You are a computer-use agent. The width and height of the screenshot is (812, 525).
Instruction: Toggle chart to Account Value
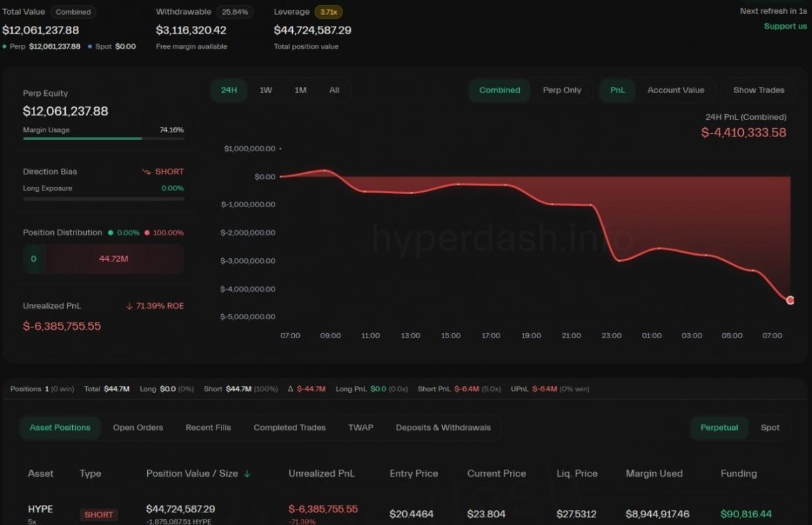point(675,90)
